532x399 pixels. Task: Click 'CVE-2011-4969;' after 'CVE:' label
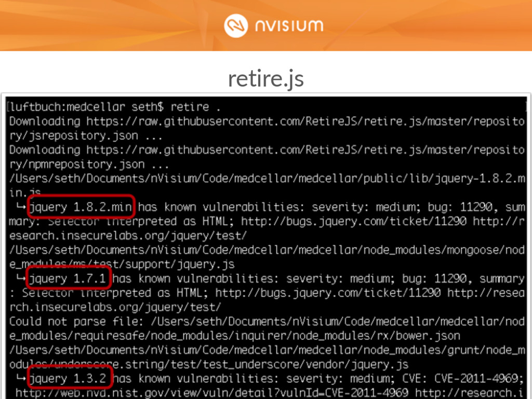click(480, 379)
